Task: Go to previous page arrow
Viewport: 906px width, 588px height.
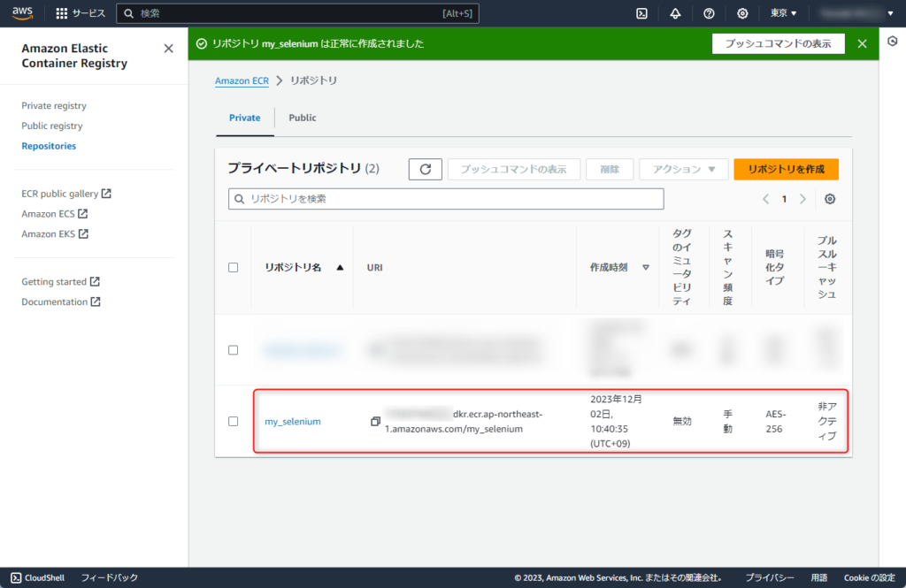Action: click(x=765, y=199)
